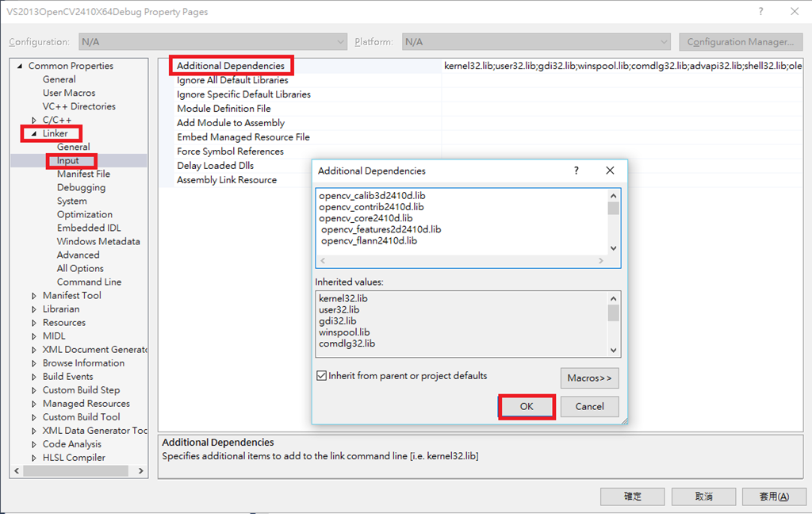Expand the HLSL Compiler node
This screenshot has height=514, width=812.
(x=34, y=458)
